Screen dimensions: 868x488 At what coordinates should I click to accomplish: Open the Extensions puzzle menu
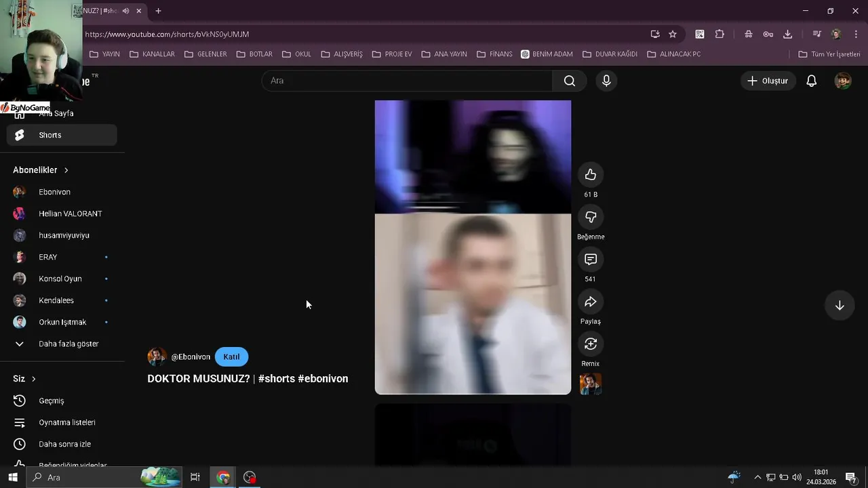click(x=719, y=34)
